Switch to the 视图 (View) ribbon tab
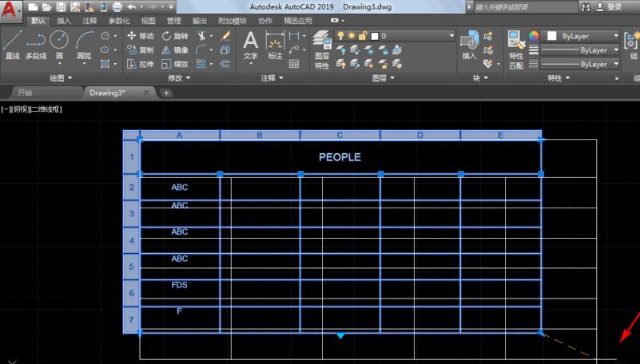The image size is (640, 364). click(148, 21)
